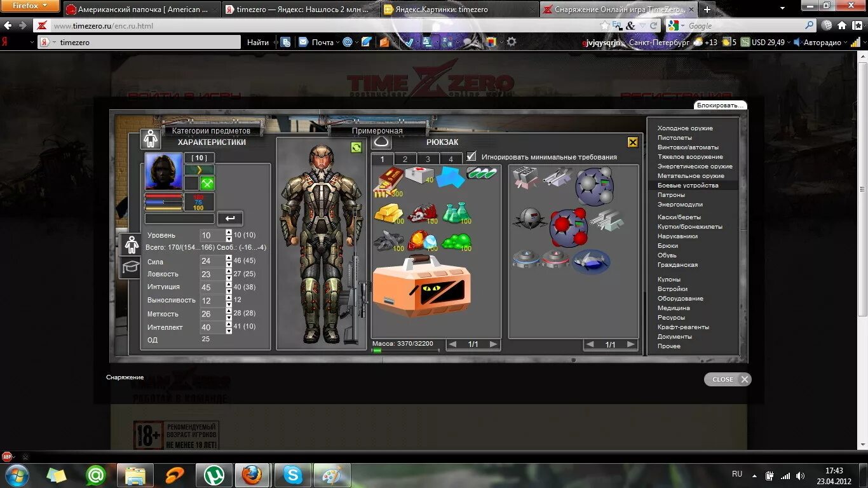Decrease the Ловкость stat stepper
The width and height of the screenshot is (868, 488).
pyautogui.click(x=229, y=277)
